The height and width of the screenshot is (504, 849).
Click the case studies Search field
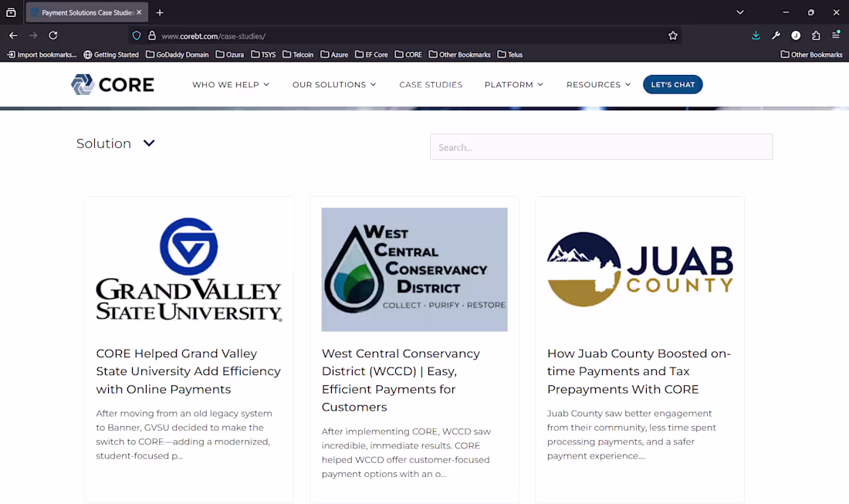(601, 147)
